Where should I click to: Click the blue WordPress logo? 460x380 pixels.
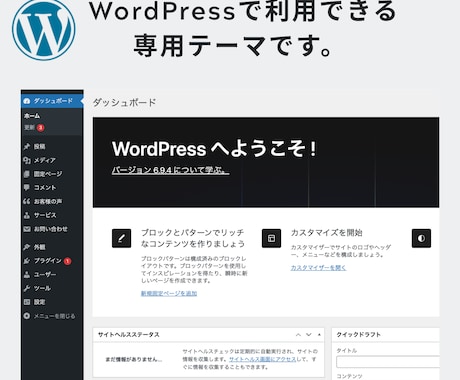click(x=44, y=29)
